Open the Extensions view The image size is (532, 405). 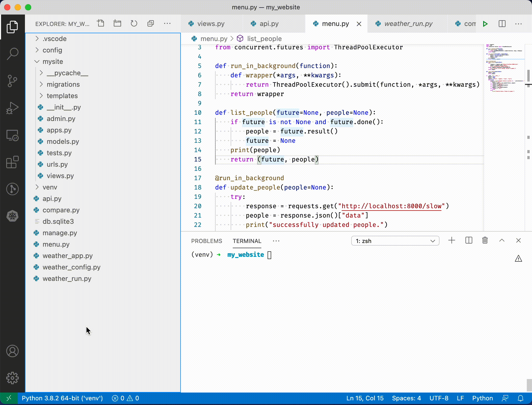12,162
